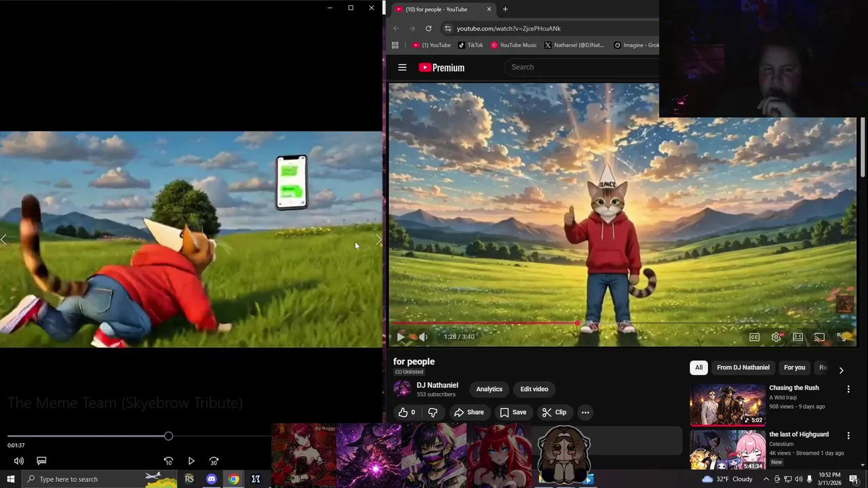Go to YouTube Premium home logo

tap(441, 67)
